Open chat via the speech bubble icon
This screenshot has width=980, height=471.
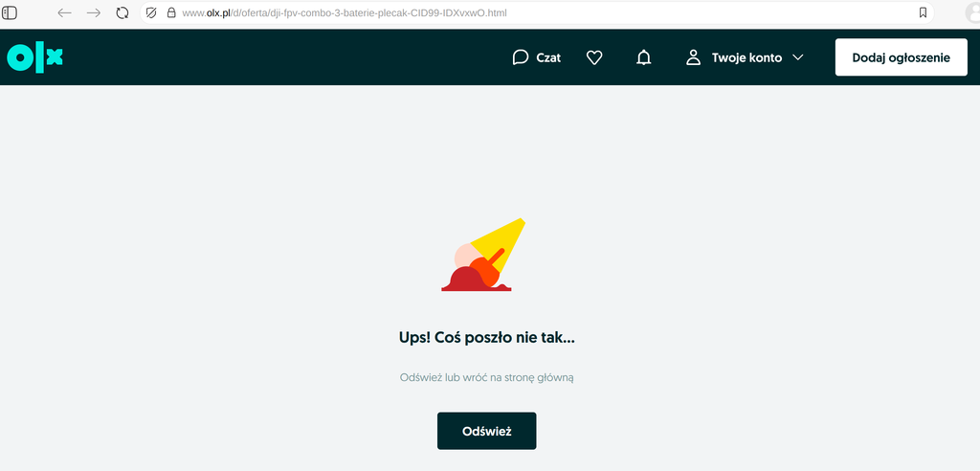(x=521, y=57)
